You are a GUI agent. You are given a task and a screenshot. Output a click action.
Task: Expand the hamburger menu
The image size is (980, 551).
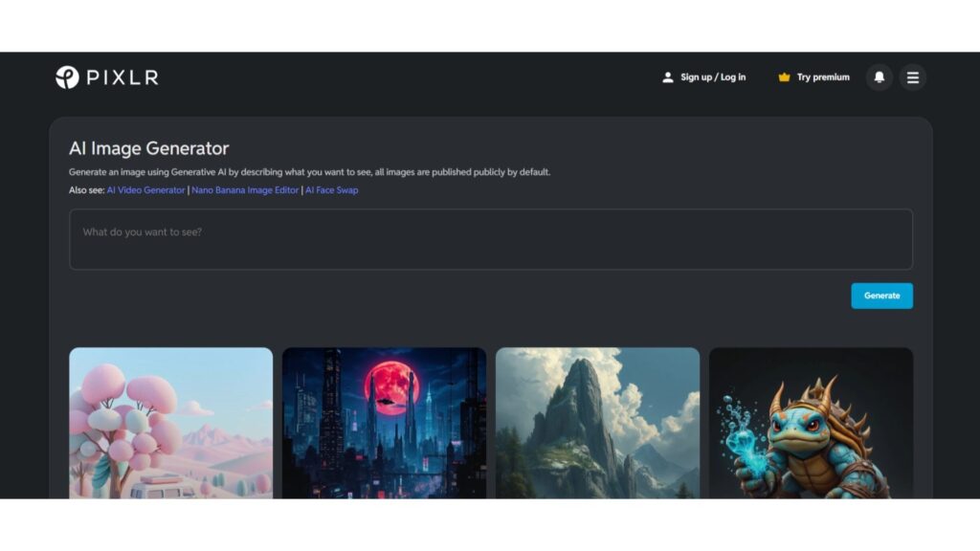point(913,77)
